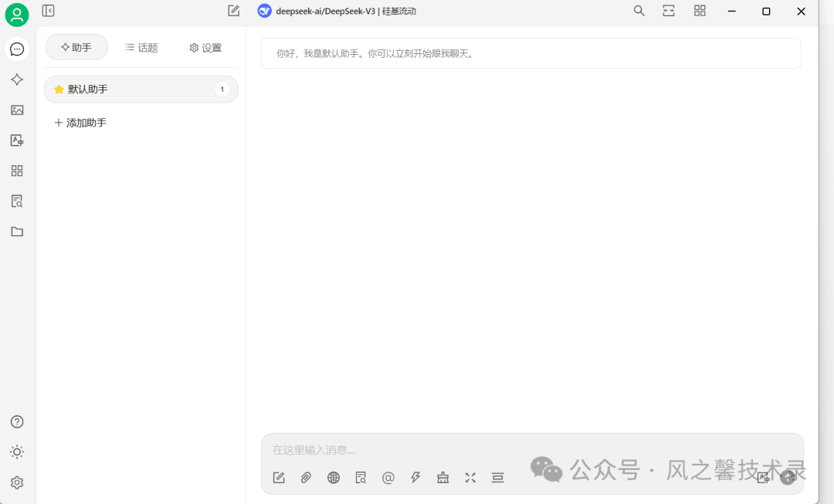Click 添加助手 to add an assistant

[x=80, y=123]
